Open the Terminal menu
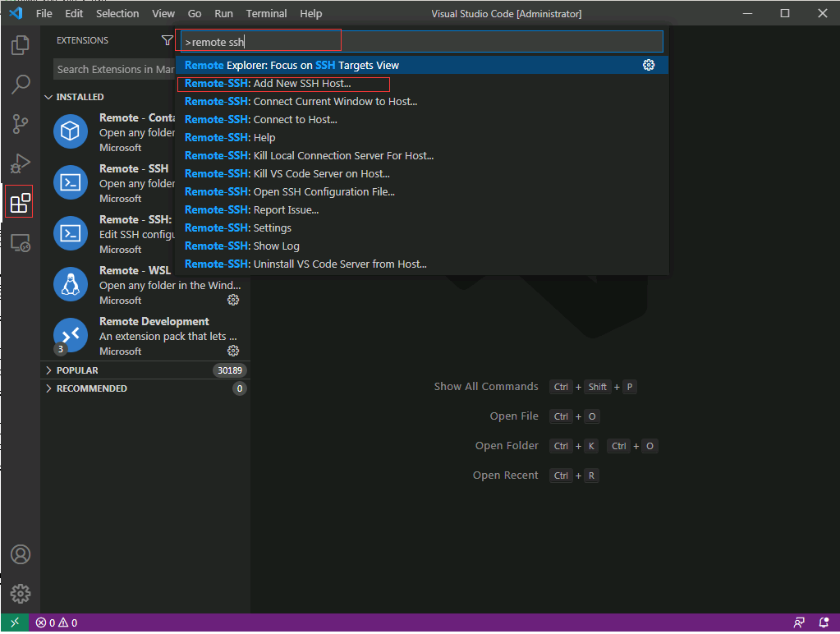Viewport: 840px width, 634px height. tap(266, 13)
